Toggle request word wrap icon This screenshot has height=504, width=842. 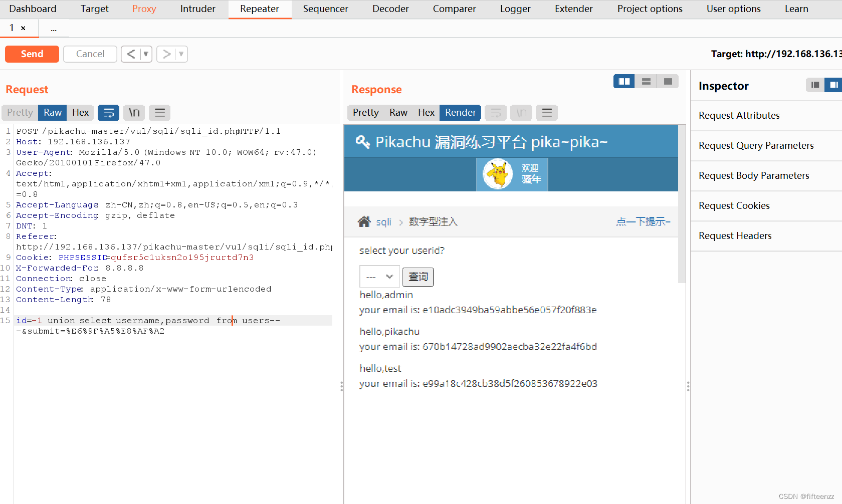(109, 113)
